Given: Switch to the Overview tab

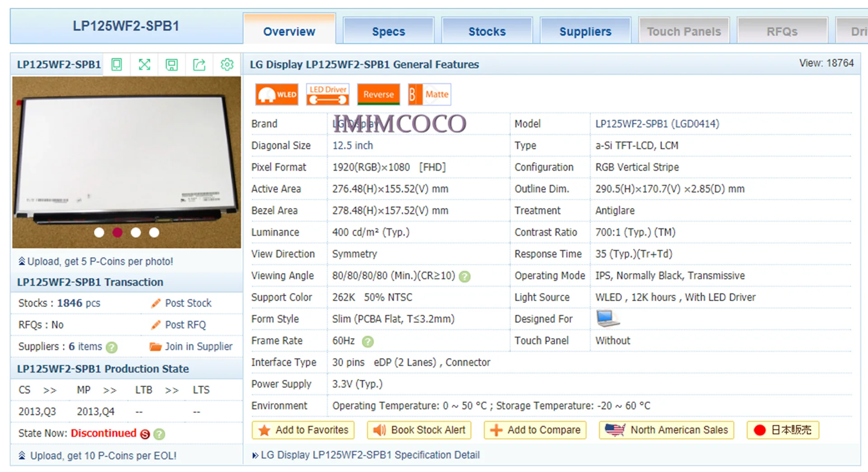Looking at the screenshot, I should [289, 30].
